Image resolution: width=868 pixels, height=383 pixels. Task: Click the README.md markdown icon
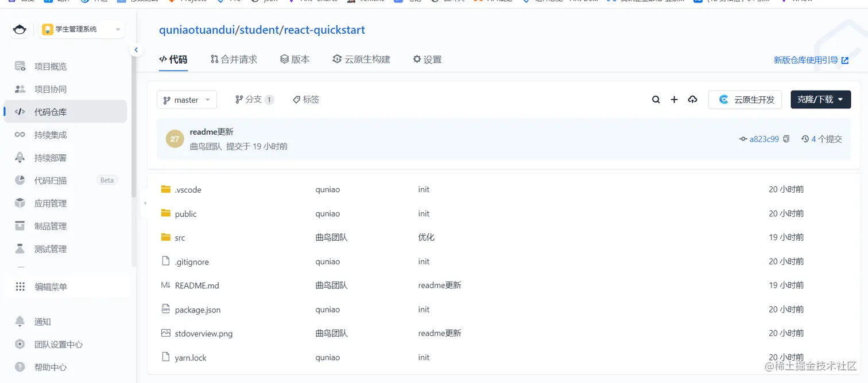pyautogui.click(x=166, y=285)
